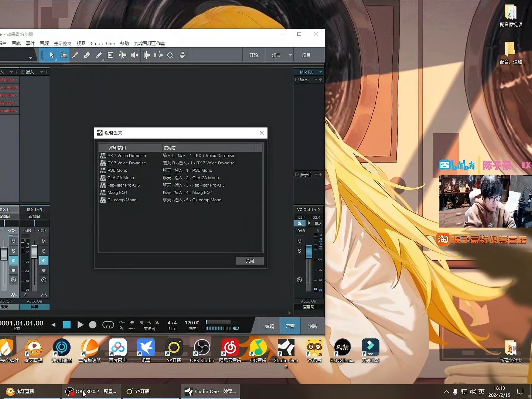Viewport: 532px width, 399px height.
Task: Click the 设备丢失 dialog X button
Action: click(262, 133)
